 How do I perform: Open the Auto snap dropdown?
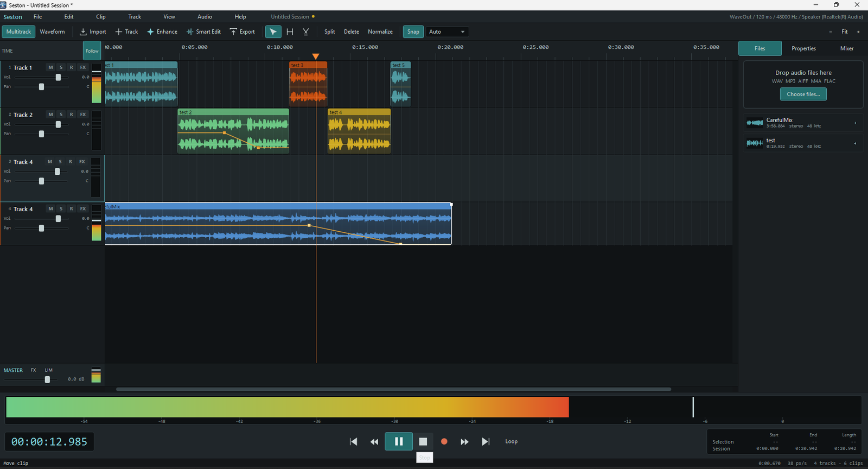(x=447, y=31)
